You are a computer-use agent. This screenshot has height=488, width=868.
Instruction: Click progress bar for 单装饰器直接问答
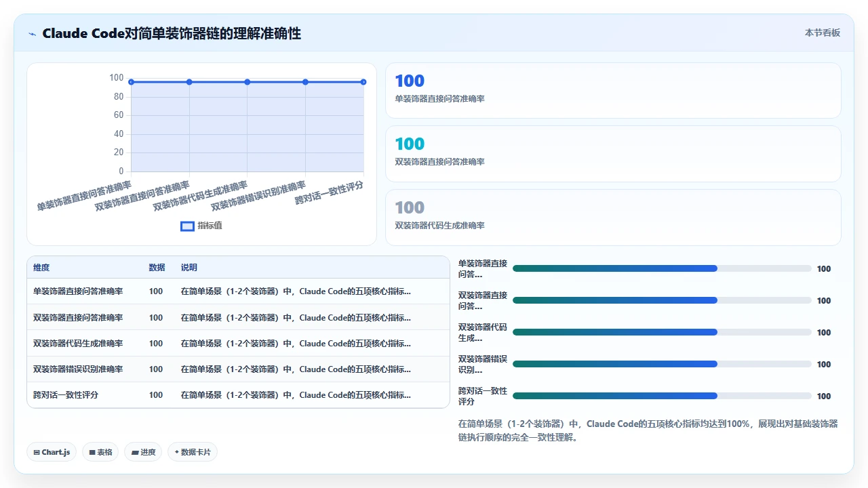click(662, 268)
